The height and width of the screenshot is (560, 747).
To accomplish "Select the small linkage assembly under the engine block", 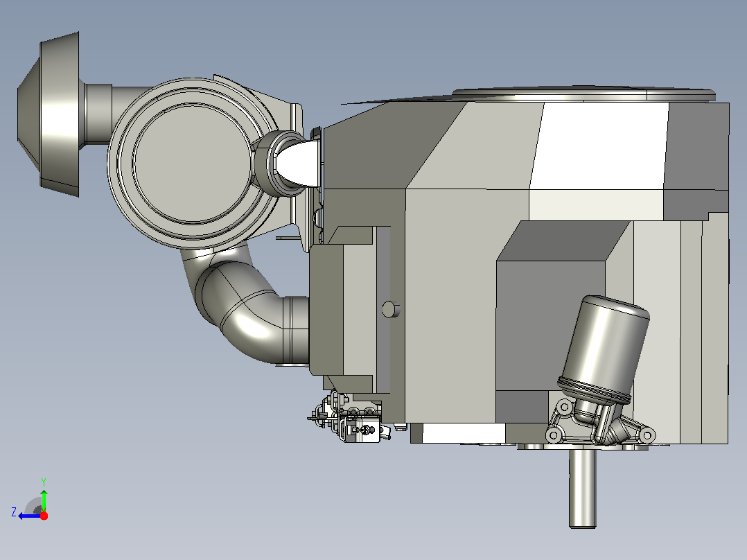I will [350, 418].
